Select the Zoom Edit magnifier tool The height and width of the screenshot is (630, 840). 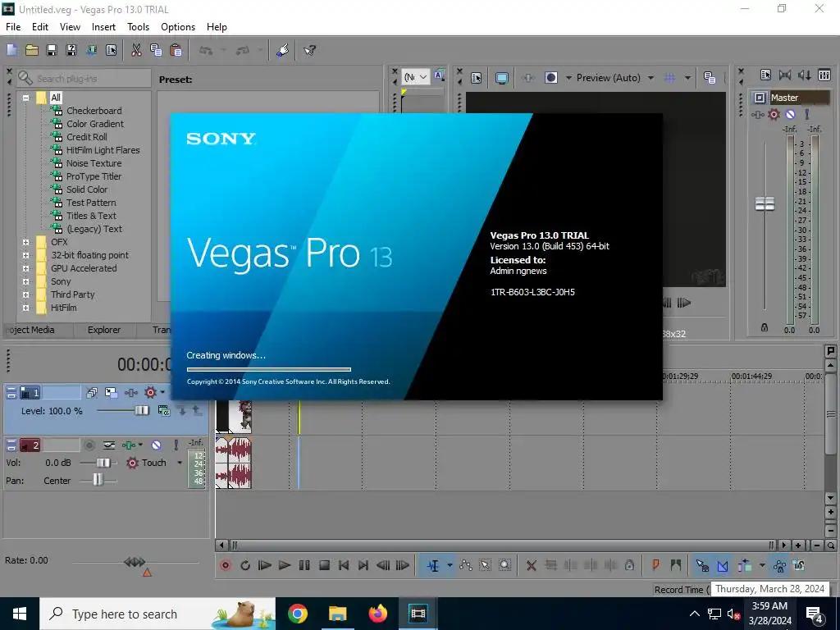point(504,565)
